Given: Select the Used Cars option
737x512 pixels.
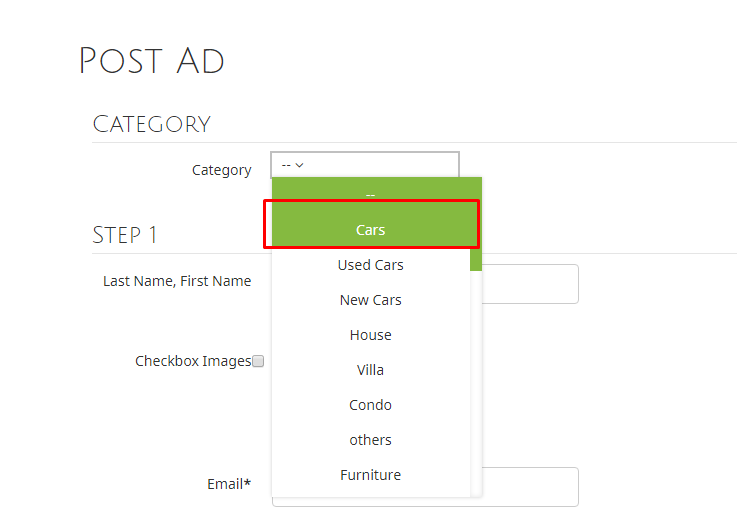Looking at the screenshot, I should [371, 265].
